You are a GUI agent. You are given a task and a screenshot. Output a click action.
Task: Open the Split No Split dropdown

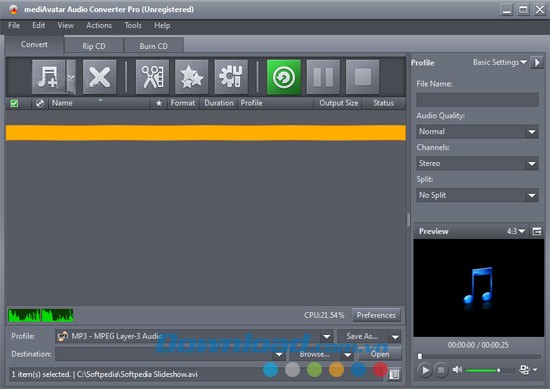tap(477, 195)
